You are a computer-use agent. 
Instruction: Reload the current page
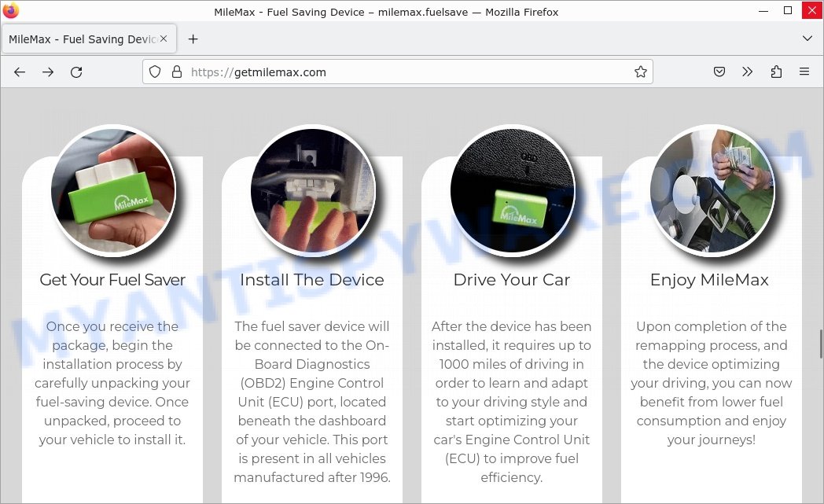(76, 72)
